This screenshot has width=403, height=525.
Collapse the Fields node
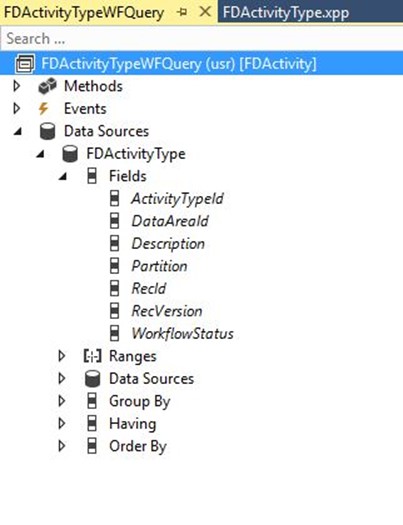(x=63, y=176)
